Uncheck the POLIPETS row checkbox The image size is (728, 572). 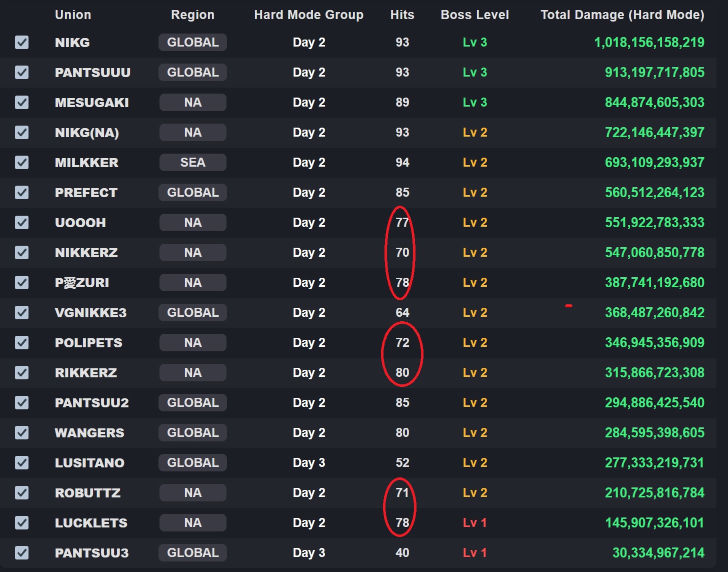click(x=21, y=343)
